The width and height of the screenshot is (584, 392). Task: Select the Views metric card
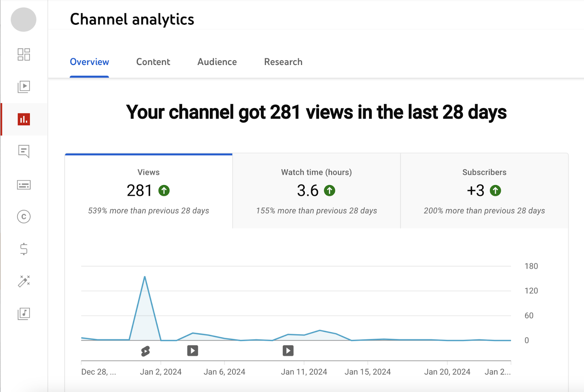tap(148, 191)
